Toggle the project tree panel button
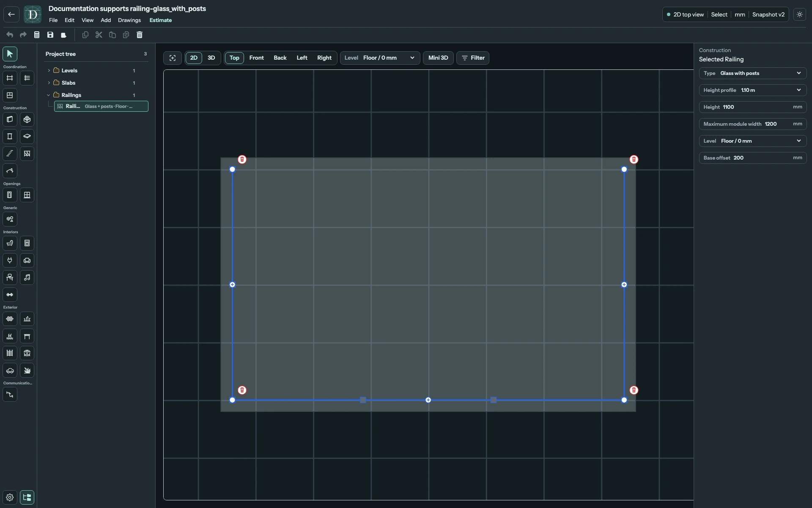812x508 pixels. click(27, 497)
